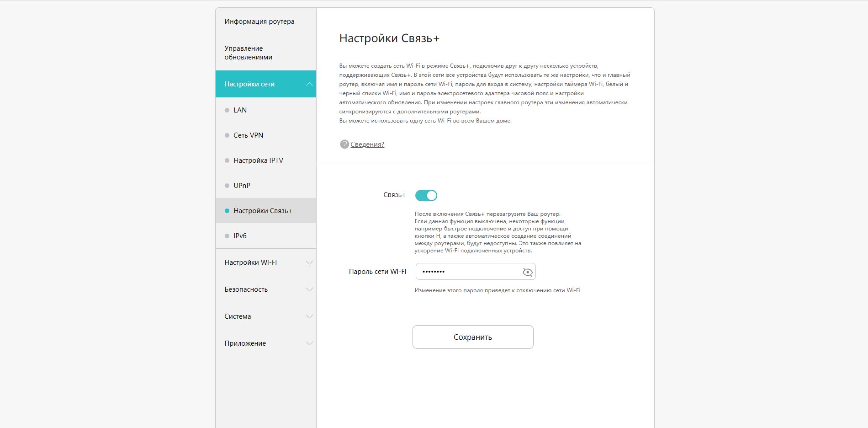The image size is (868, 428).
Task: Open the Безопасность menu label
Action: 246,289
